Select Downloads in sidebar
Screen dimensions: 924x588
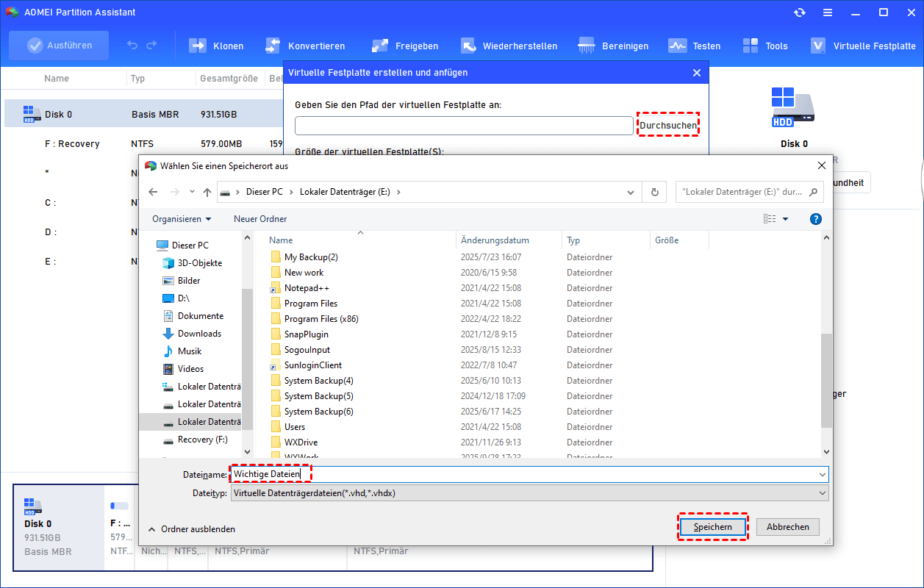[x=191, y=334]
